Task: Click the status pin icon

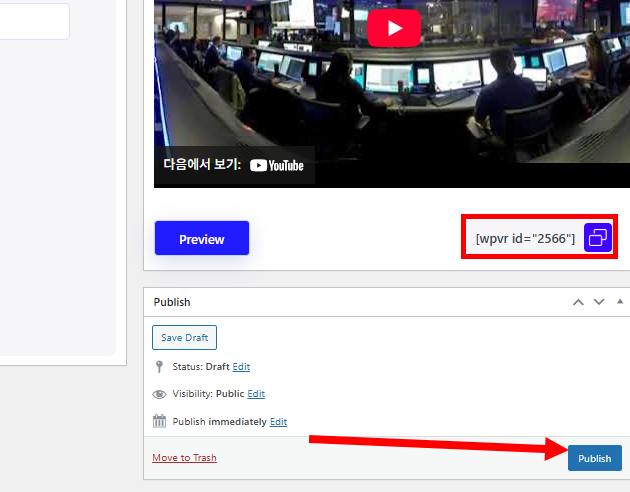Action: (x=159, y=366)
